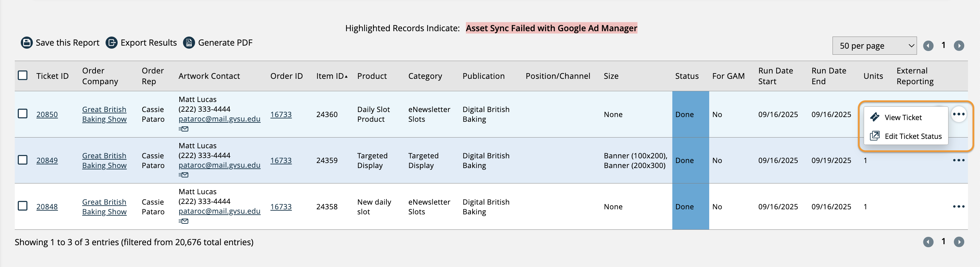Open ticket ID 20848 link
Image resolution: width=980 pixels, height=267 pixels.
point(47,207)
